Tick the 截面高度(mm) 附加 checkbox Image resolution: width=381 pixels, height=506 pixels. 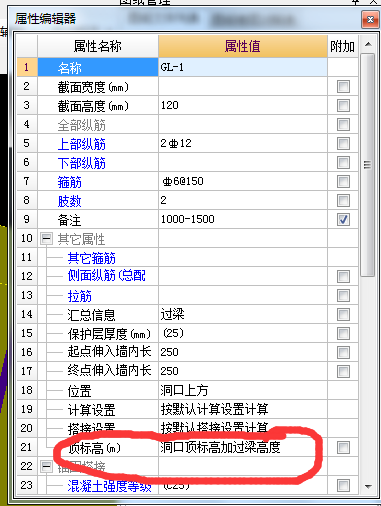coord(343,106)
